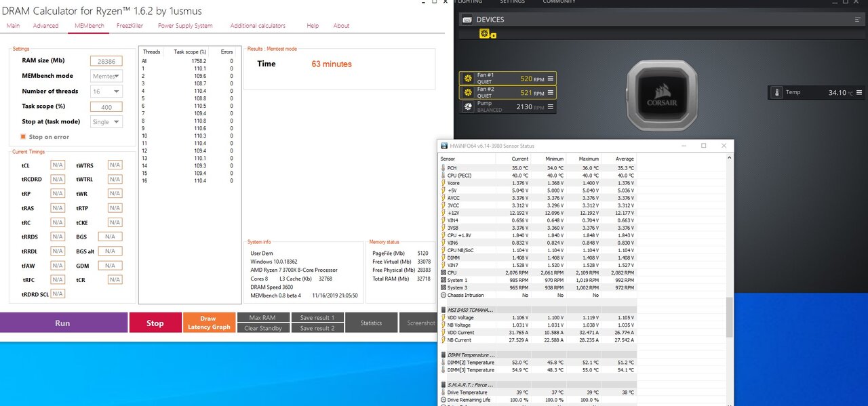Click the Draw Latency Graph button
The width and height of the screenshot is (868, 406).
click(209, 323)
